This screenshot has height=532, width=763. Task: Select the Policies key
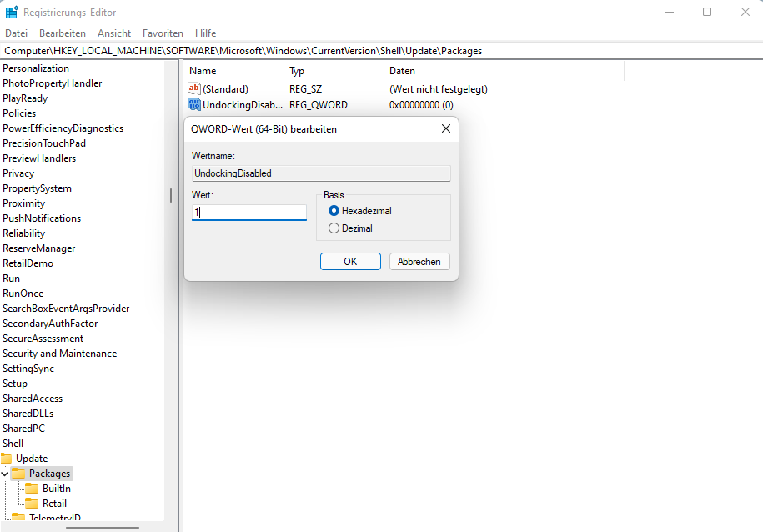click(19, 113)
